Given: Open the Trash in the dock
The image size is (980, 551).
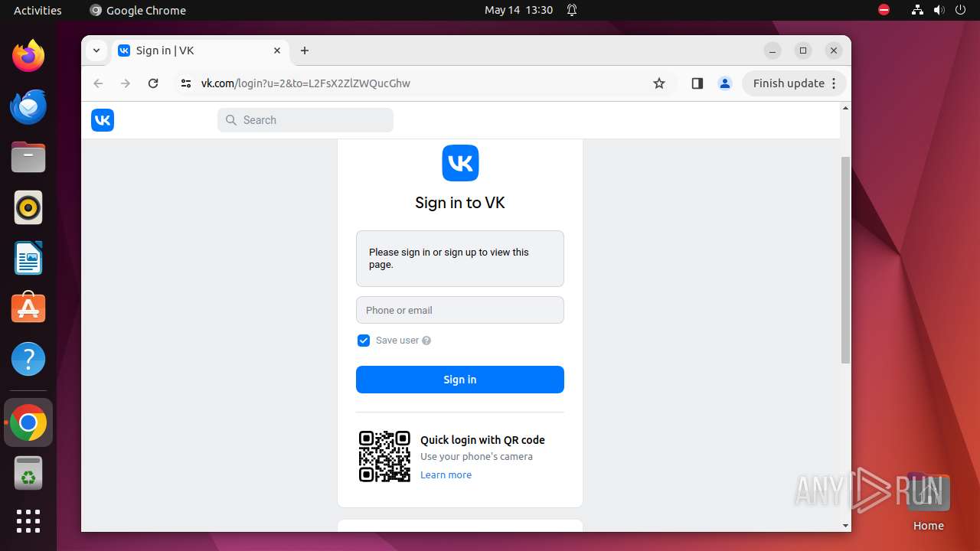Looking at the screenshot, I should point(28,473).
